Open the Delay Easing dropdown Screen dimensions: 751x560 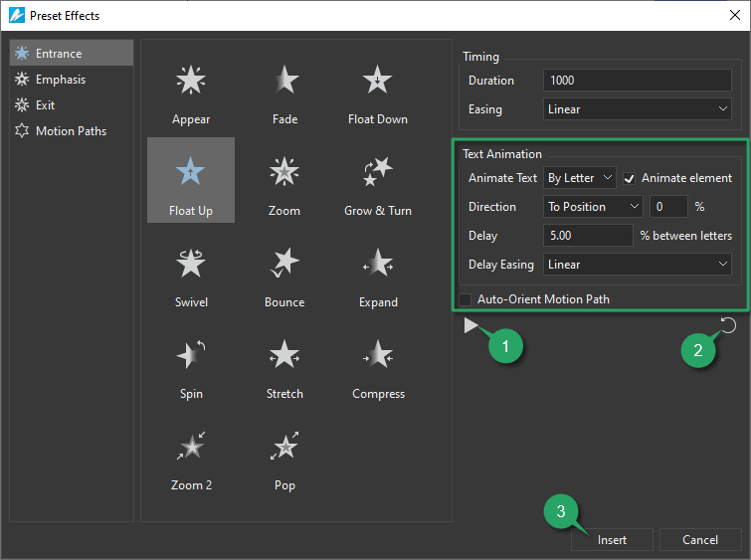[638, 265]
